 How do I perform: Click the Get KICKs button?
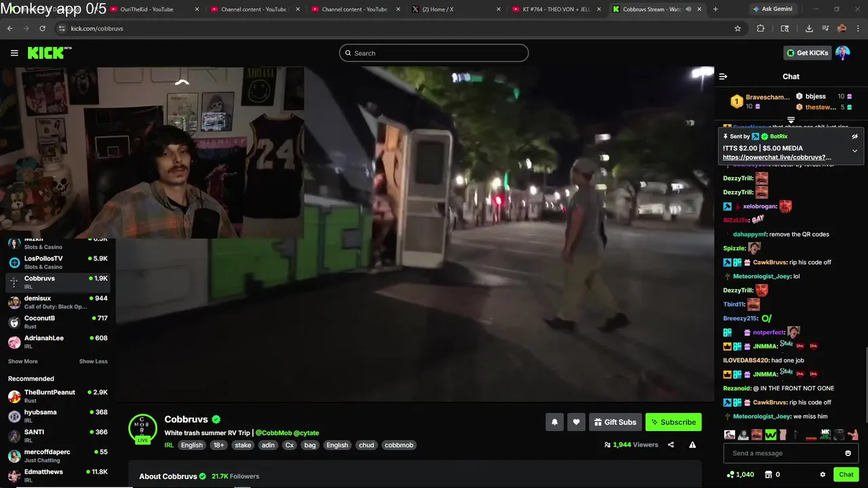(x=807, y=53)
